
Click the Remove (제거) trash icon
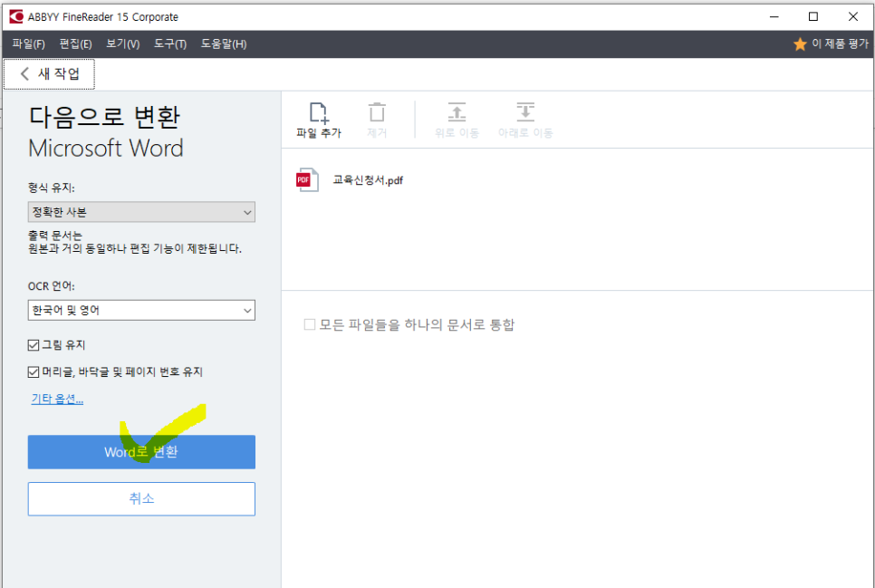pos(377,112)
